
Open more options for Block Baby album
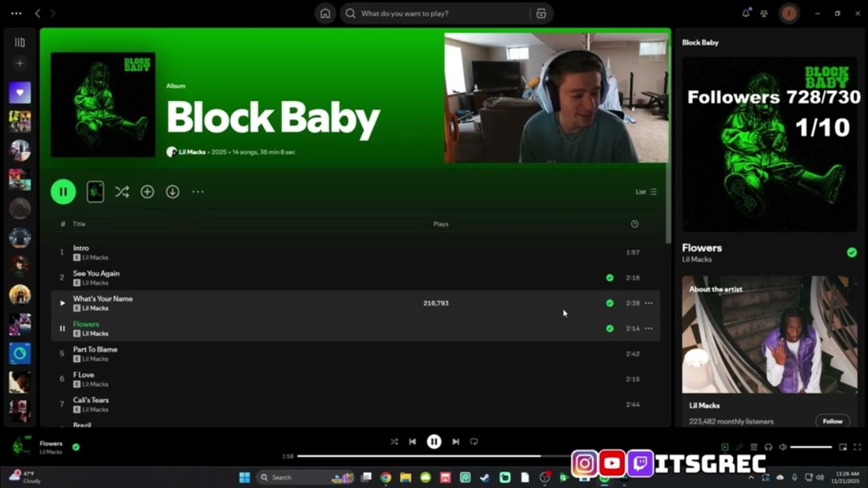[x=198, y=192]
